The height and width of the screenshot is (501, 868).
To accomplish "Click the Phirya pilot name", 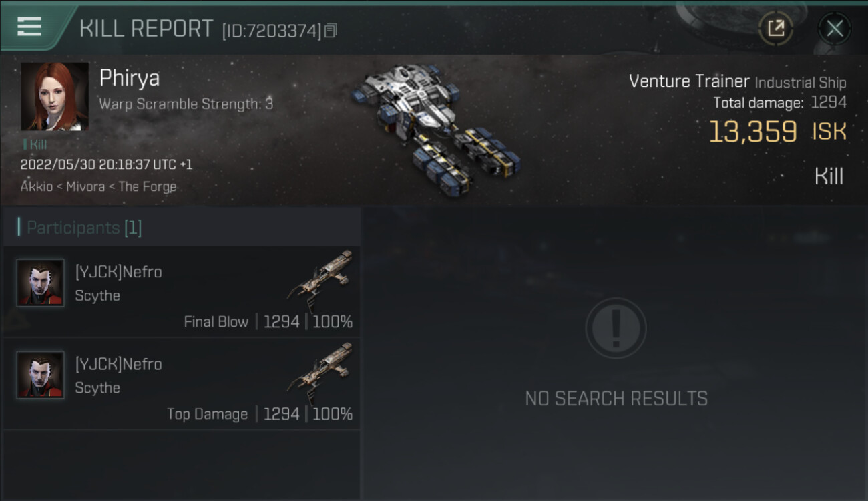I will point(130,78).
